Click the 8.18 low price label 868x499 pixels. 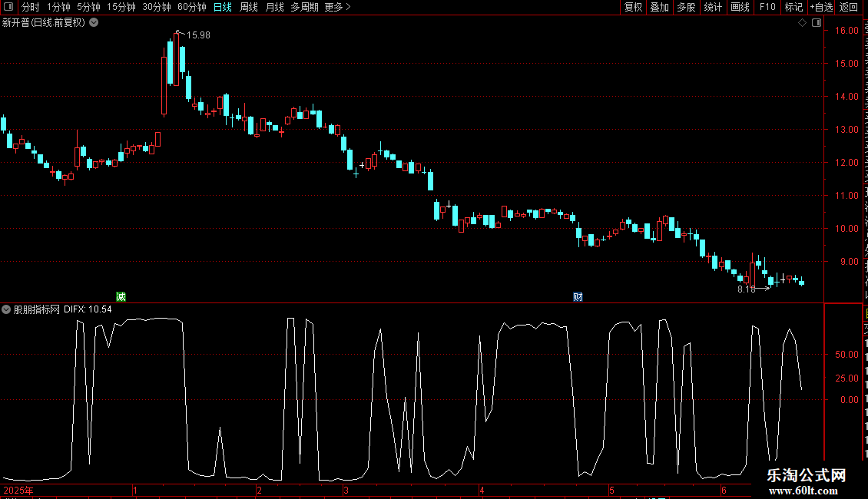[746, 289]
